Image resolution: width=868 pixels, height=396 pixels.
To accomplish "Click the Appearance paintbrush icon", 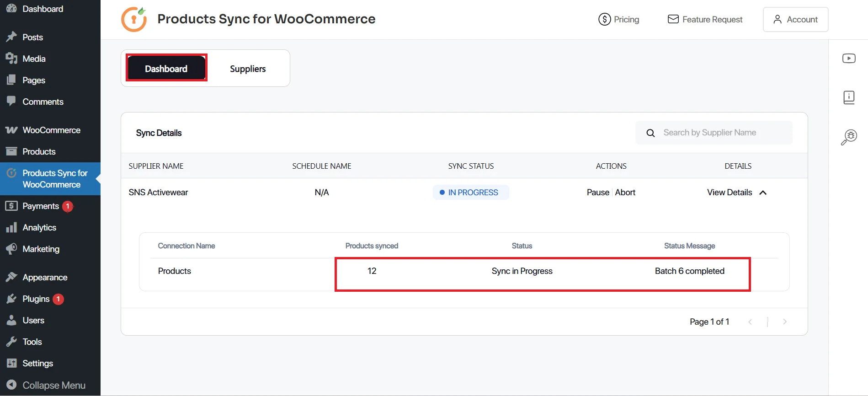I will pyautogui.click(x=11, y=277).
